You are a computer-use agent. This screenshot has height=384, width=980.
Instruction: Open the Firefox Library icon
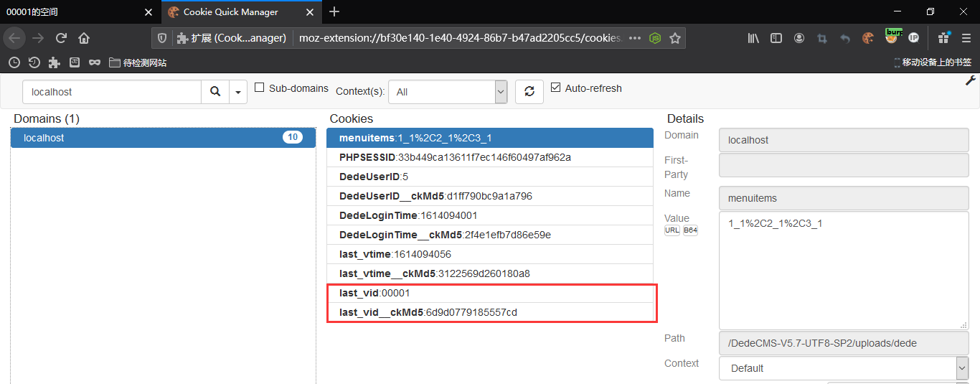pyautogui.click(x=753, y=38)
